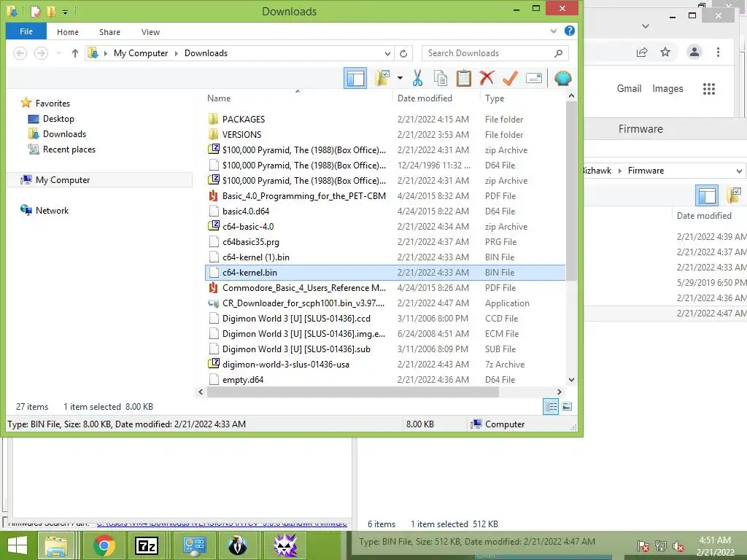Sort by Date modified column header
747x560 pixels.
425,98
